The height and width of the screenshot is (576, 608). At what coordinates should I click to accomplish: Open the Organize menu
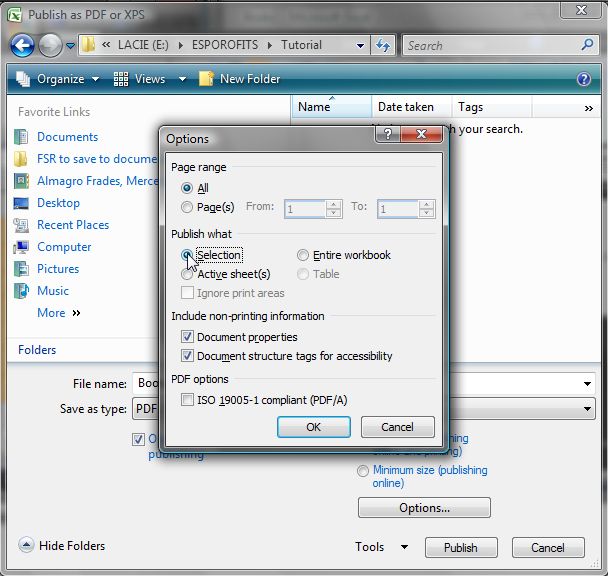[57, 79]
